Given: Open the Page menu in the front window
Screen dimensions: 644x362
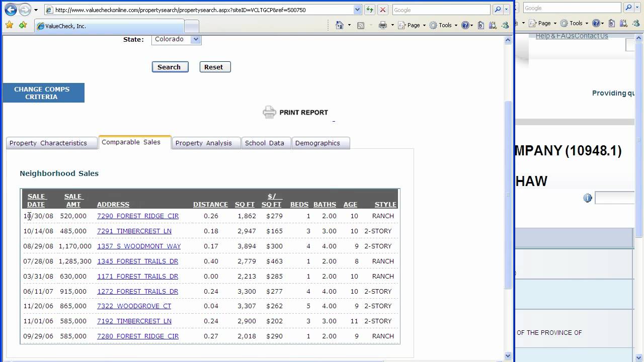Looking at the screenshot, I should 412,25.
